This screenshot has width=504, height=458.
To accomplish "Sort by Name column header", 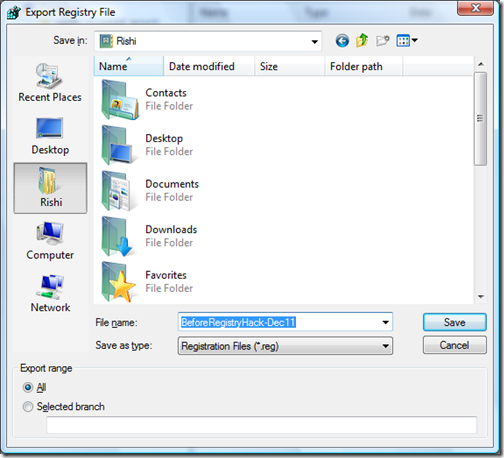I will [x=129, y=66].
